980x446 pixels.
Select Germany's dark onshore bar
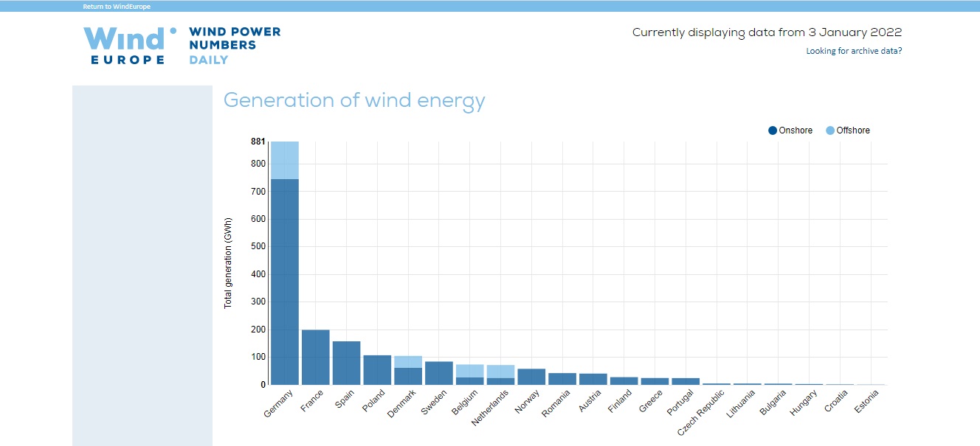(x=285, y=282)
